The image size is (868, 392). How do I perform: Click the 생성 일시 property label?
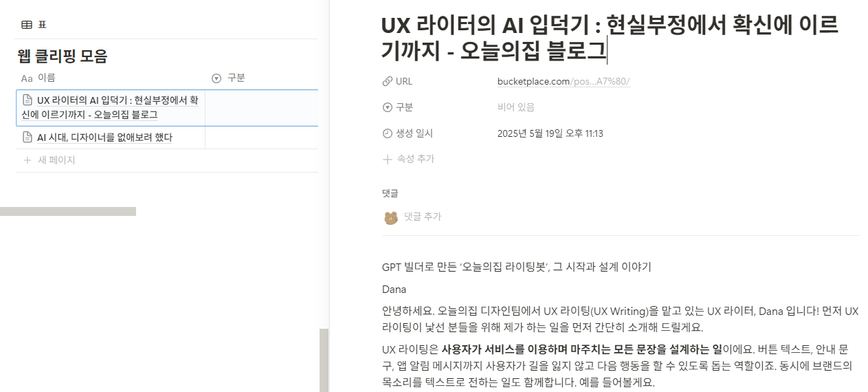tap(414, 133)
